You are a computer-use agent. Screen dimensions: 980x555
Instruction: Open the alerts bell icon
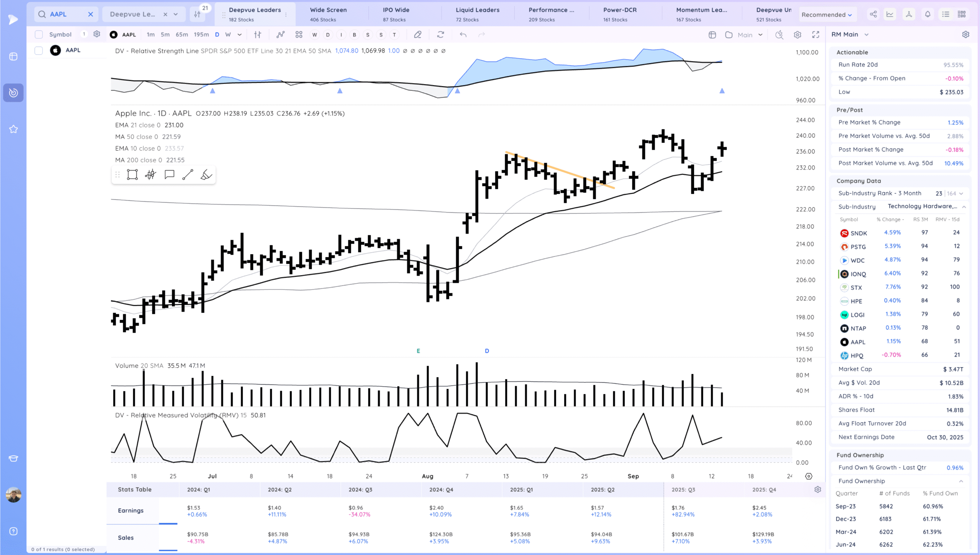928,14
